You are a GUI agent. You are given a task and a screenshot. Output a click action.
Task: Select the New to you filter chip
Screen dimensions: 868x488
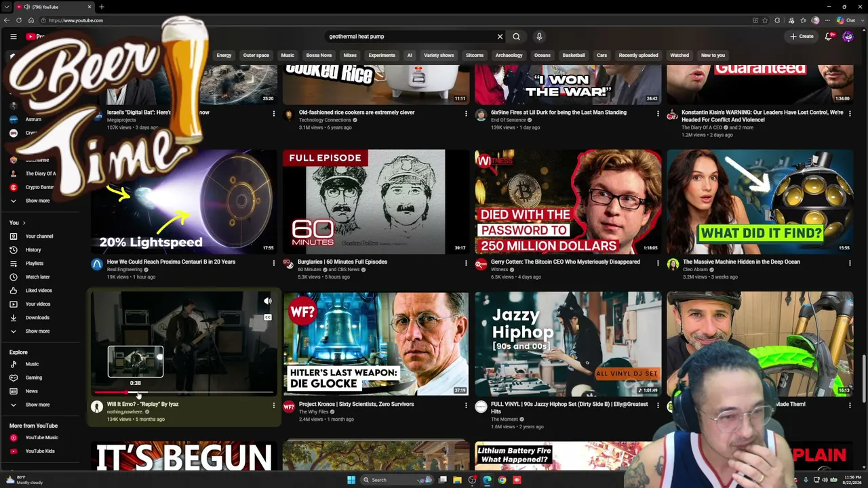pos(713,56)
